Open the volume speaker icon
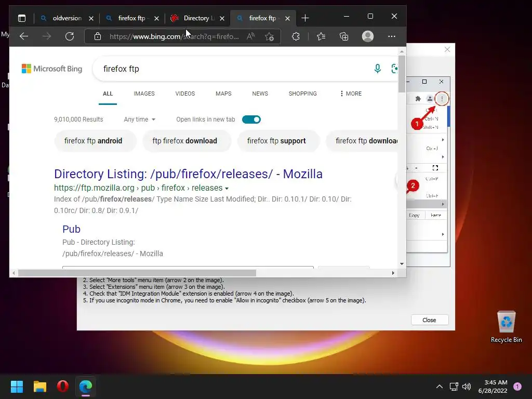The height and width of the screenshot is (399, 532). pyautogui.click(x=467, y=387)
